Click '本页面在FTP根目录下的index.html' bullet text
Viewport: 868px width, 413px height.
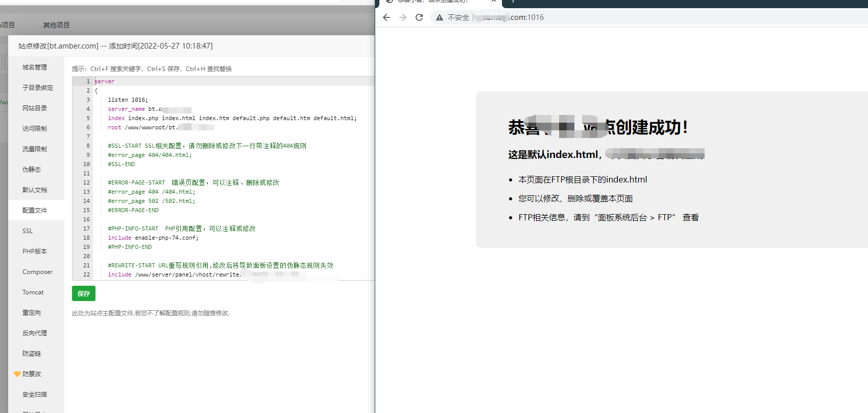click(583, 179)
